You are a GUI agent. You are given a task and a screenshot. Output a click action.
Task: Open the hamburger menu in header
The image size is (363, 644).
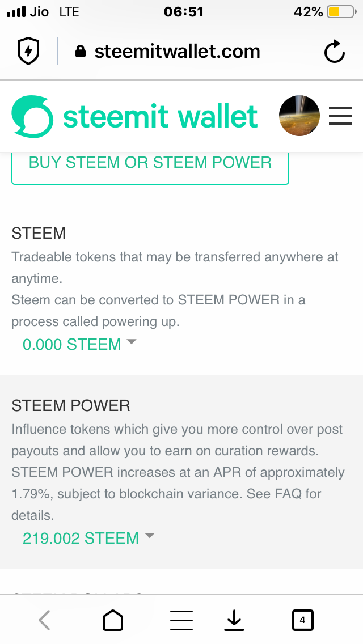[340, 116]
